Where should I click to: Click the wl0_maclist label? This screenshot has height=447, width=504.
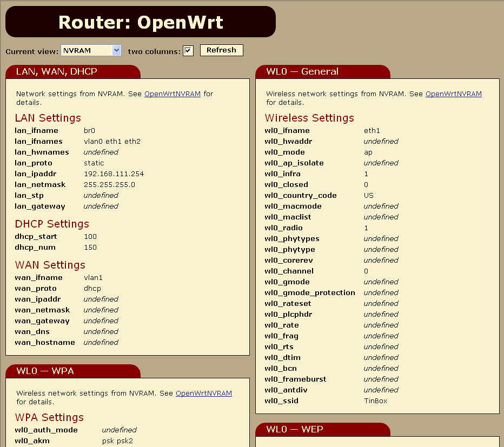288,217
